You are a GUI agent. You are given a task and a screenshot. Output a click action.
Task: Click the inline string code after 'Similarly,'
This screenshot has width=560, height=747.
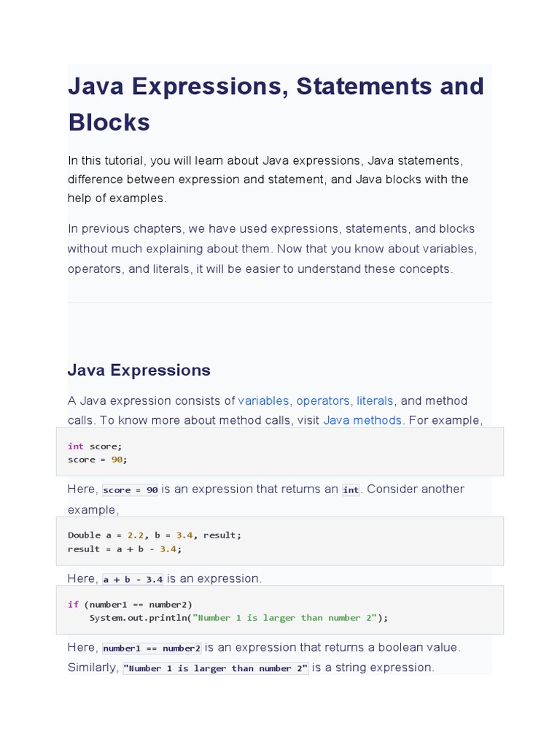216,669
